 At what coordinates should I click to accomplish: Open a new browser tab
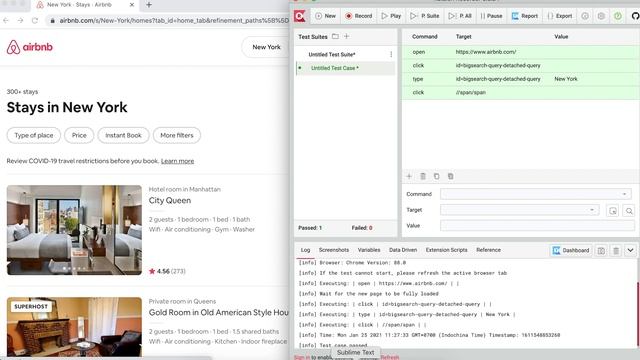pyautogui.click(x=149, y=5)
